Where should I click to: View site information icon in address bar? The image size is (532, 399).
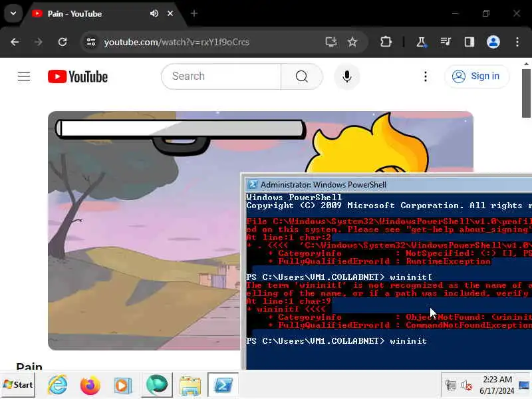[90, 42]
